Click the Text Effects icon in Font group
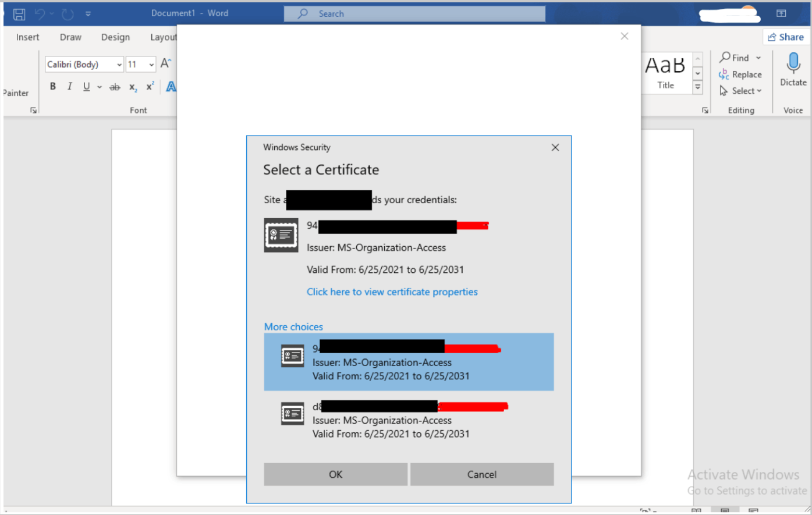This screenshot has height=515, width=812. [171, 87]
